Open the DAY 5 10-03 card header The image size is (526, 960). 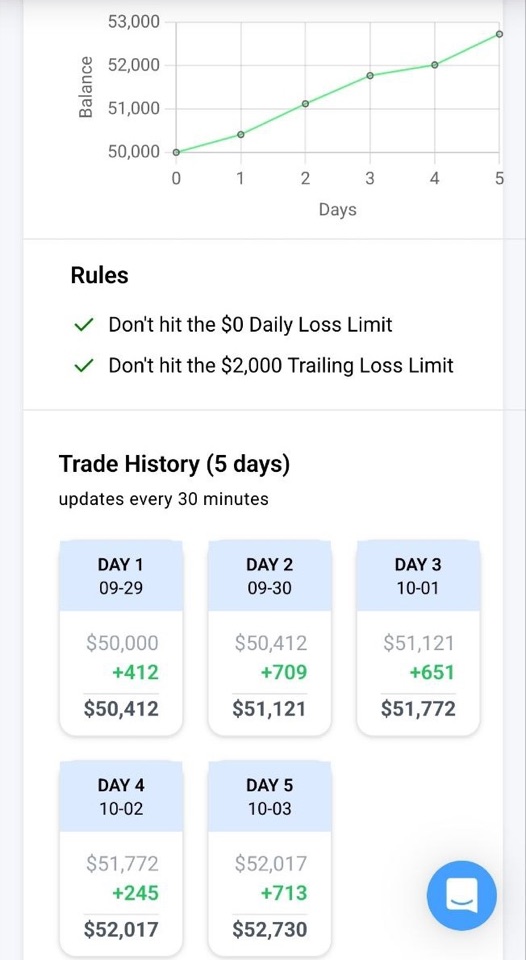[x=269, y=797]
